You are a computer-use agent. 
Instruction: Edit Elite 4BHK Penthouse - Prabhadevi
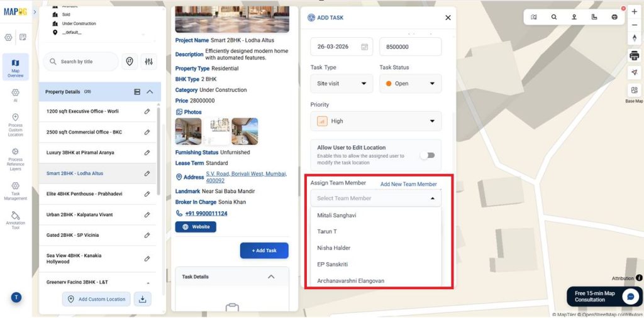pos(147,194)
